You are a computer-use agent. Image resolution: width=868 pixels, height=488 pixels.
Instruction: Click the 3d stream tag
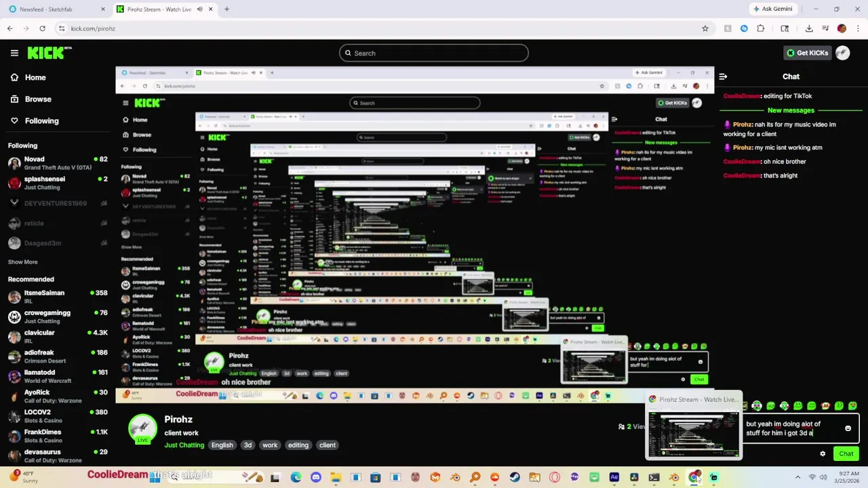pos(248,445)
